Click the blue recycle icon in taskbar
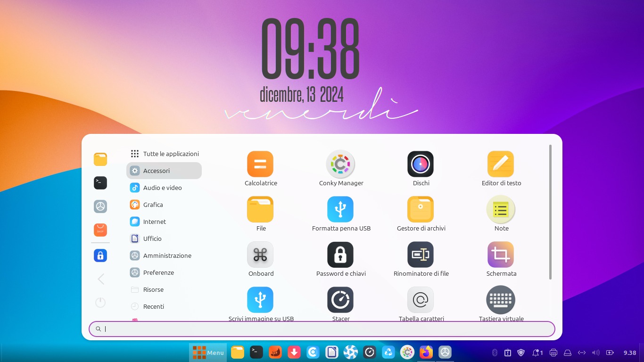 pyautogui.click(x=388, y=352)
